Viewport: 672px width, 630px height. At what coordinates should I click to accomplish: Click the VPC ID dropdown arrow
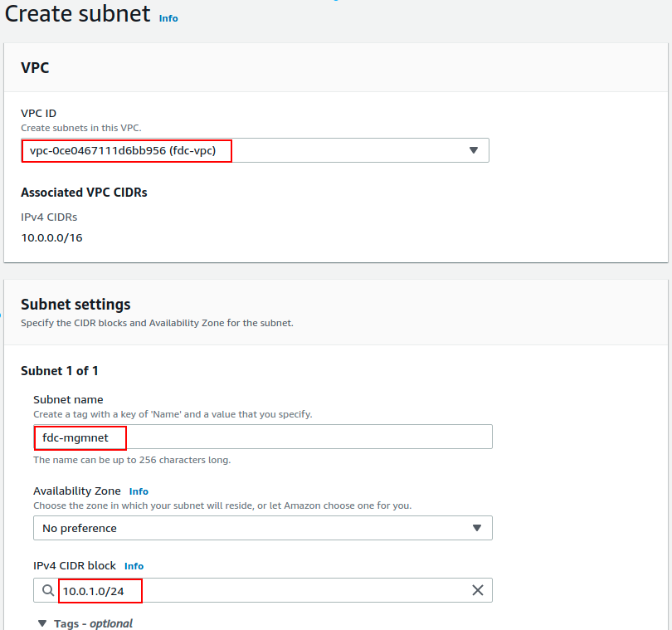[x=474, y=150]
